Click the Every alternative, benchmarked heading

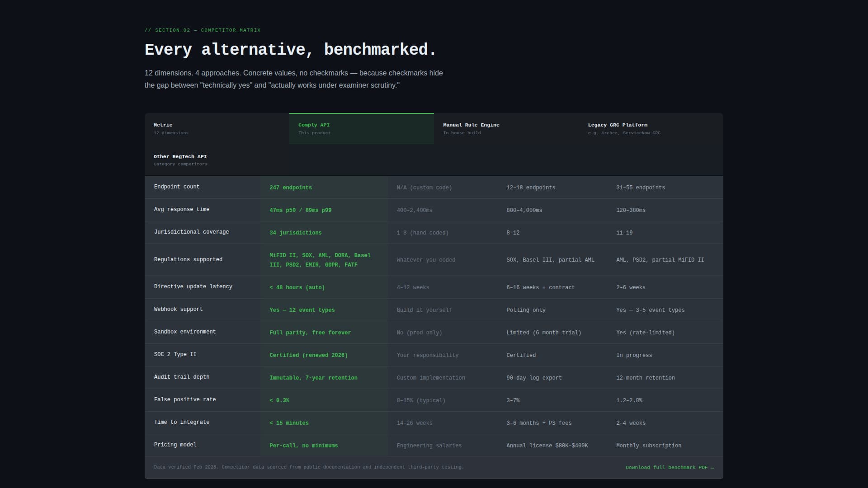[291, 49]
